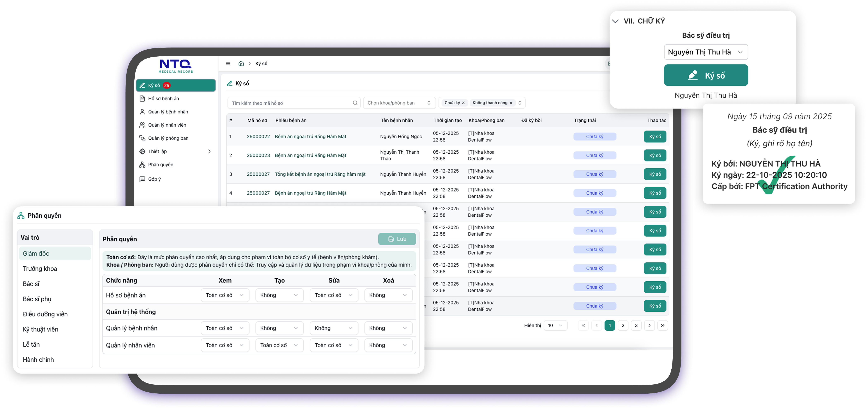
Task: Remove the 'Chưa ký' filter tag
Action: (x=463, y=103)
